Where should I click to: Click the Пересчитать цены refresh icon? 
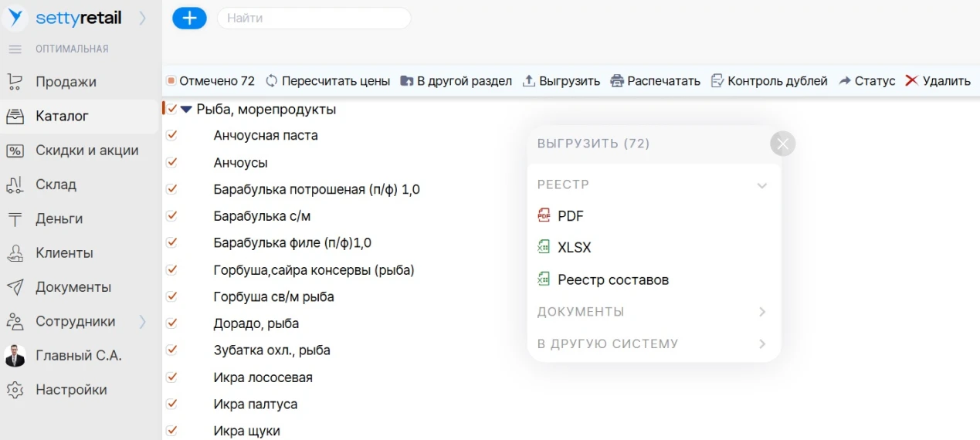tap(271, 81)
